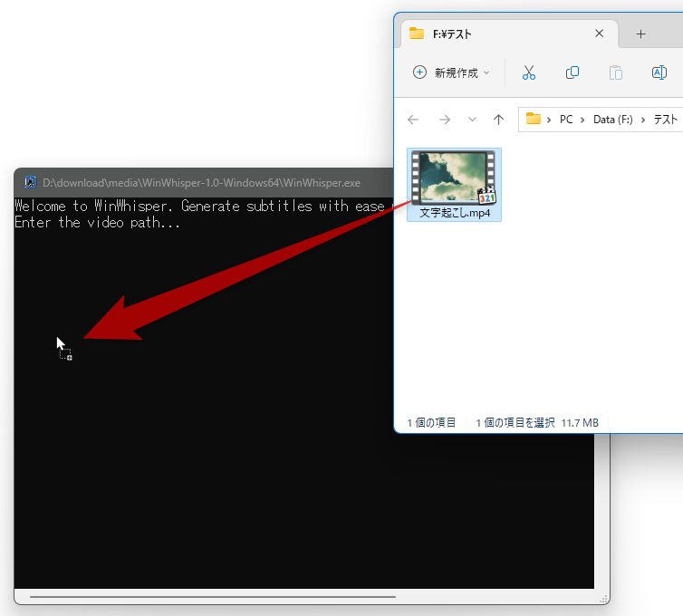Expand the chevron before PC in breadcrumb
Screen dimensions: 683x616
pyautogui.click(x=549, y=120)
